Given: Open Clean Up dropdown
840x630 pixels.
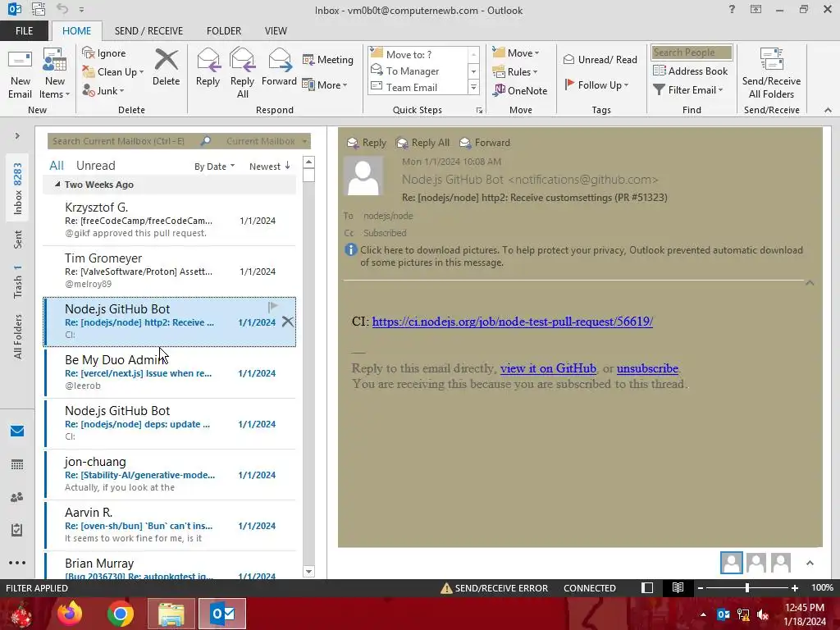Looking at the screenshot, I should (113, 72).
